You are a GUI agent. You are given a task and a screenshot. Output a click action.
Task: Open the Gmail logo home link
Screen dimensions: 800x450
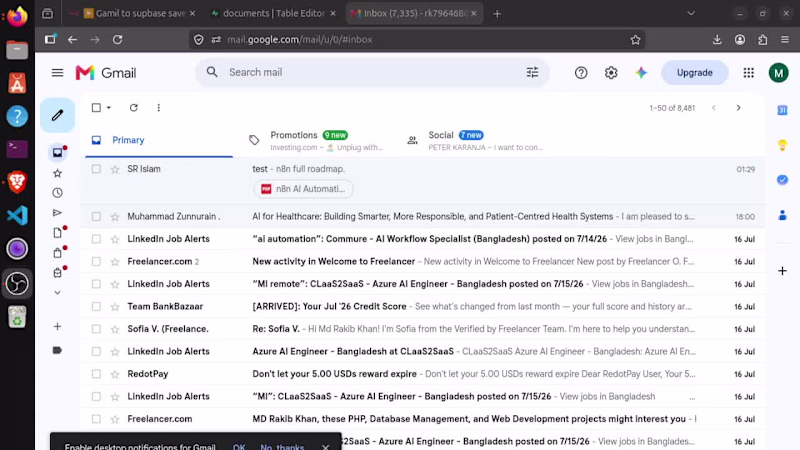pos(106,73)
